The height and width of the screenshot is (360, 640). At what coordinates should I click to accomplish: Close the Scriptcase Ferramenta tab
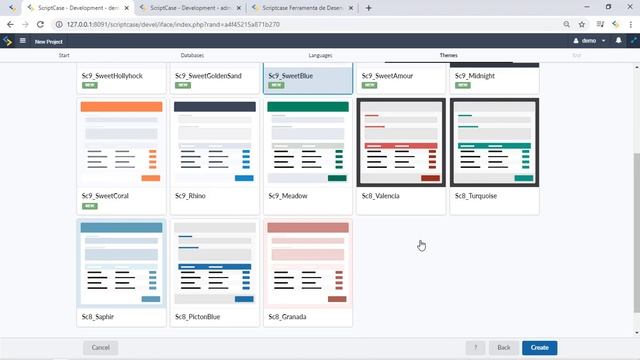[351, 8]
